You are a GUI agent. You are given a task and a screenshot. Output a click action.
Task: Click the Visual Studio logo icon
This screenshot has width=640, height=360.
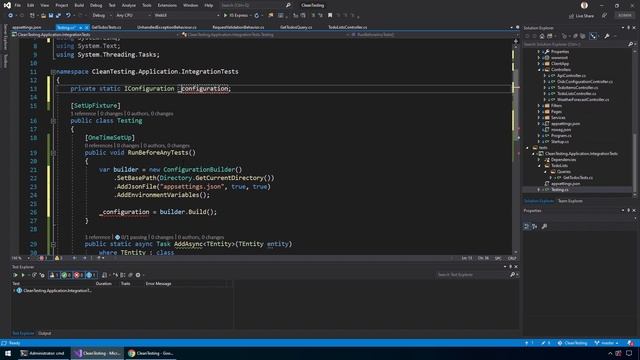pos(7,5)
